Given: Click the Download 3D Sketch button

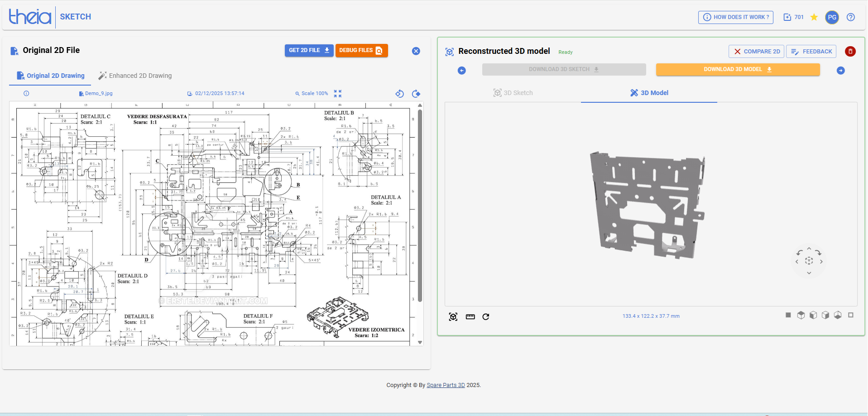Looking at the screenshot, I should [x=564, y=69].
